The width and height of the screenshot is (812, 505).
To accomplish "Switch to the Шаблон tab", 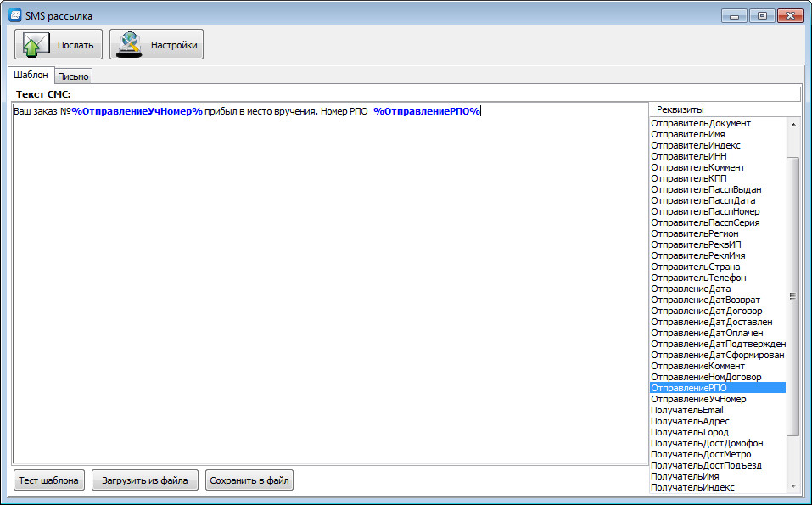I will coord(31,75).
